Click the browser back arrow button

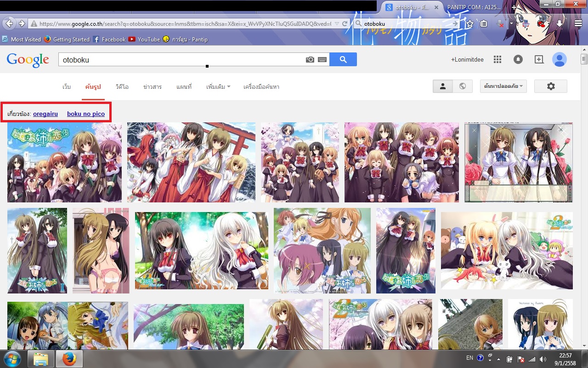[9, 23]
